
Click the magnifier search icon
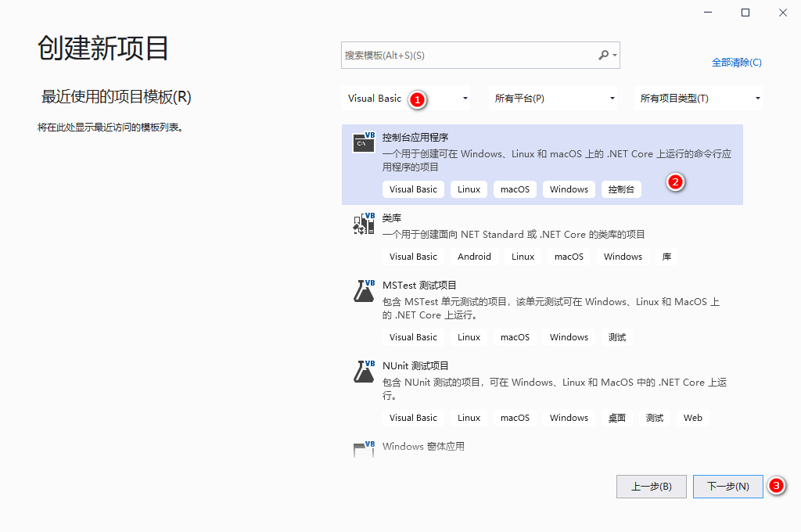coord(604,55)
